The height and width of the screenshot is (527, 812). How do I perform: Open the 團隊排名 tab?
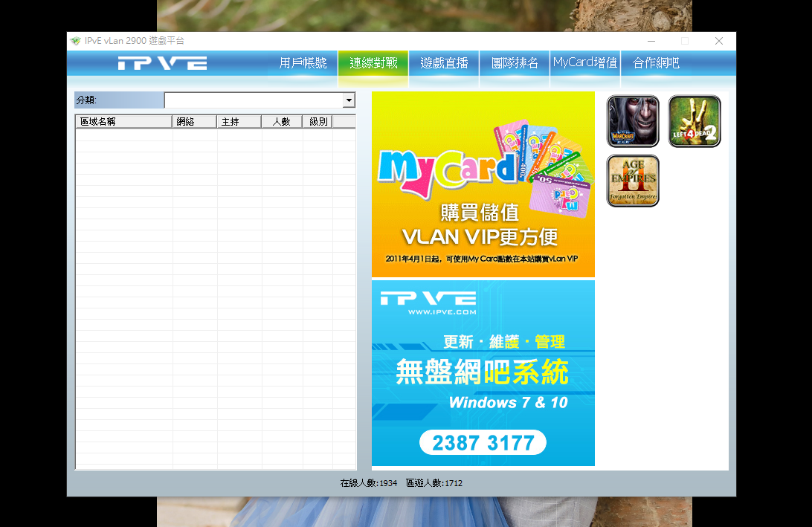(515, 63)
